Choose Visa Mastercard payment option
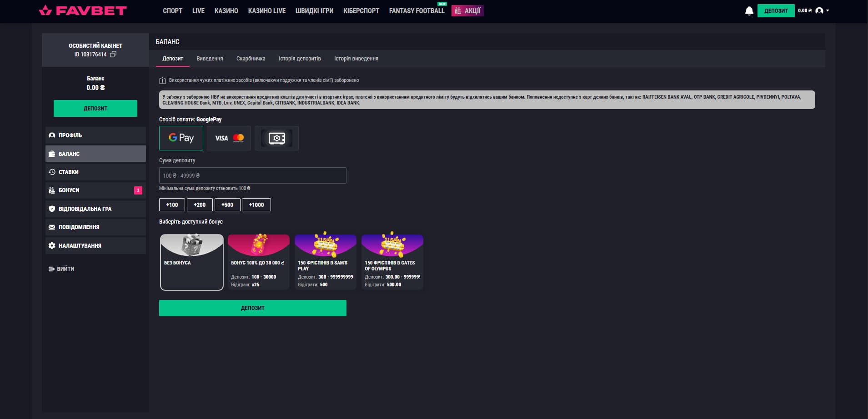 point(229,138)
